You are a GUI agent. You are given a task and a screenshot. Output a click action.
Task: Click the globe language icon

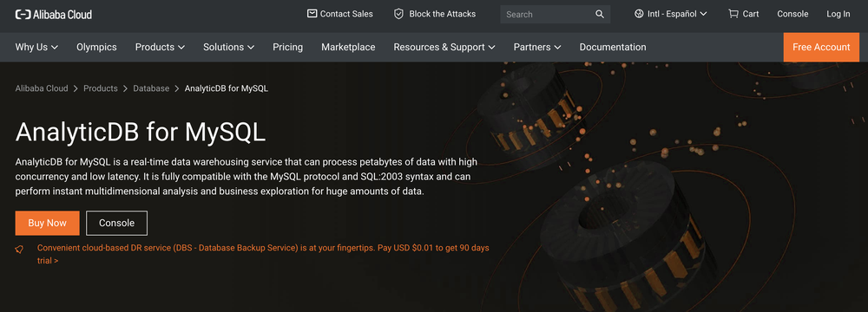[x=639, y=14]
